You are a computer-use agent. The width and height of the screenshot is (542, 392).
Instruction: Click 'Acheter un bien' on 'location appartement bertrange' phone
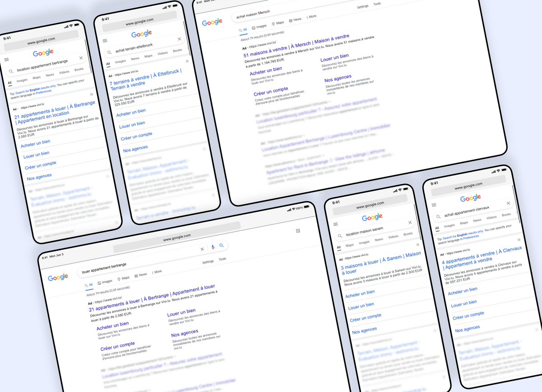[x=36, y=143]
